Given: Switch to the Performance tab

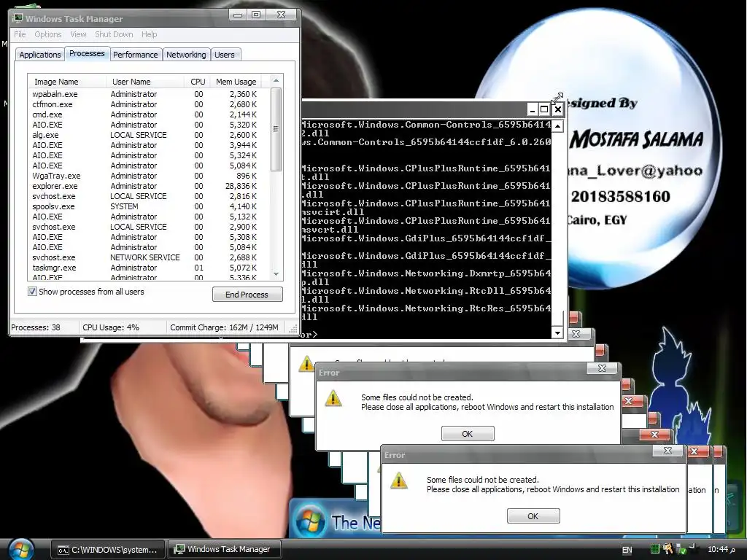Looking at the screenshot, I should click(x=135, y=54).
